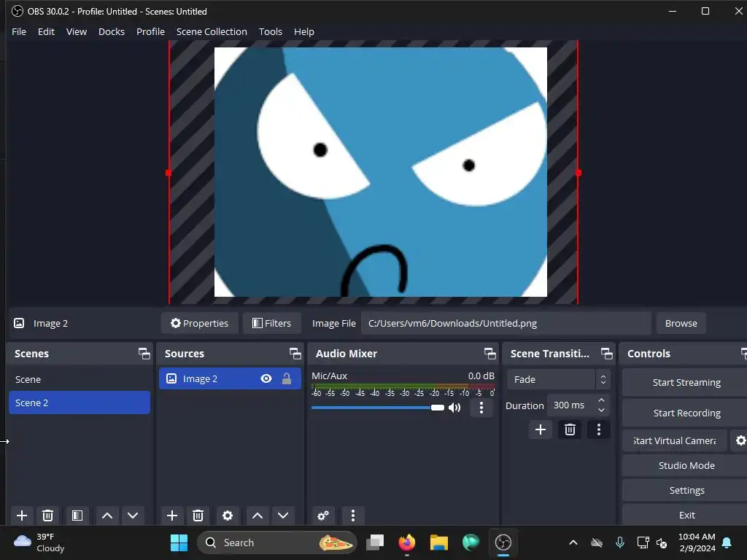The width and height of the screenshot is (747, 560).
Task: Select Image 2 in Sources list
Action: (x=230, y=378)
